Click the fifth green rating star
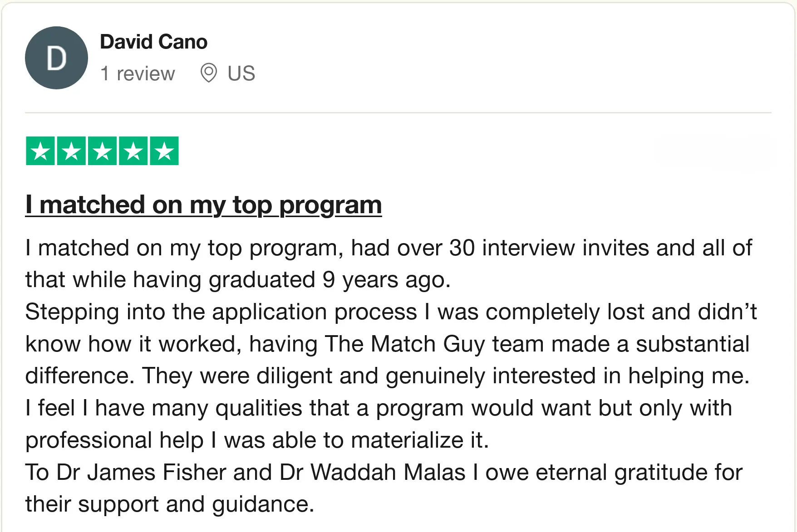This screenshot has height=532, width=797. [x=164, y=151]
